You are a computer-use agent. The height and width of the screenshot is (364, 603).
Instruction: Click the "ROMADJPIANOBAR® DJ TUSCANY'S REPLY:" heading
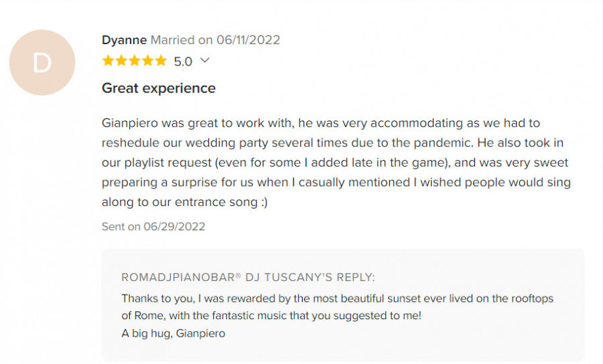point(248,277)
